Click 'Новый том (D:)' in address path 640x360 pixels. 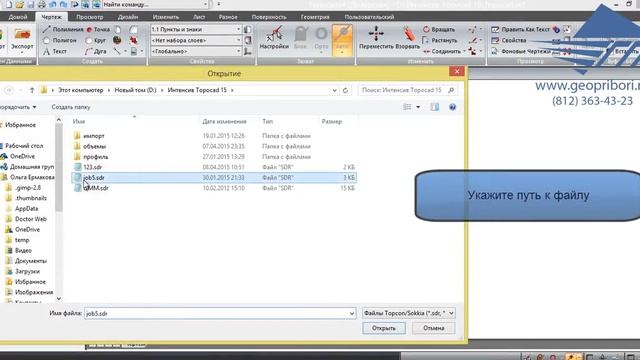tap(135, 90)
